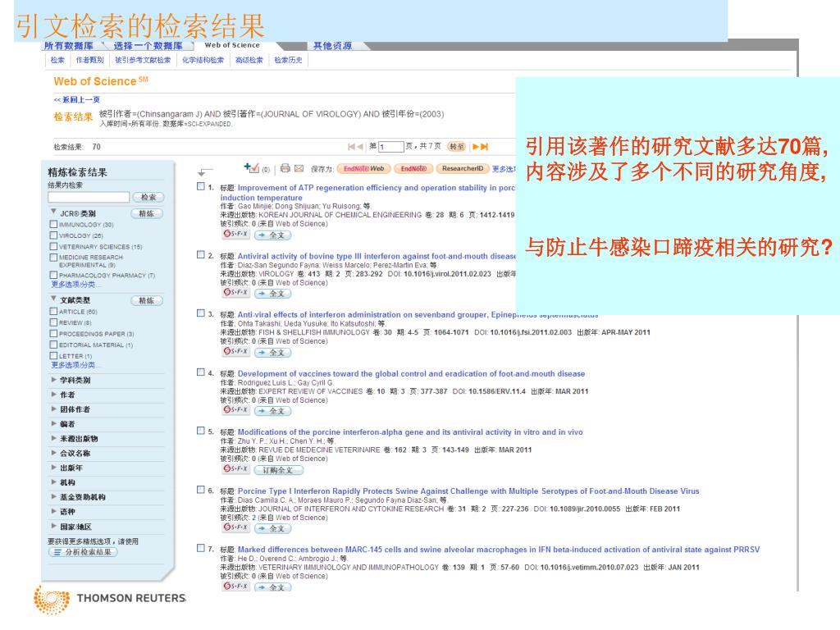The height and width of the screenshot is (630, 840).
Task: Click the email envelope icon
Action: click(x=299, y=168)
